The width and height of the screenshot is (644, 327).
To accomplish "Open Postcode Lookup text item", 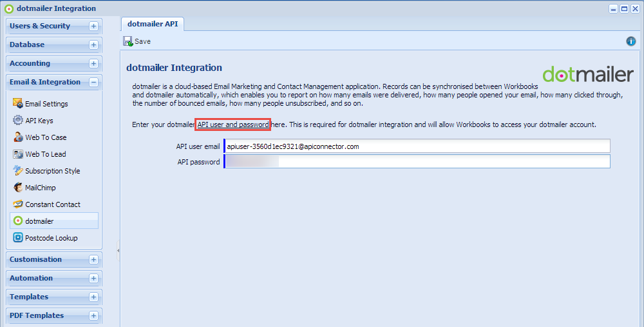I will click(x=52, y=238).
